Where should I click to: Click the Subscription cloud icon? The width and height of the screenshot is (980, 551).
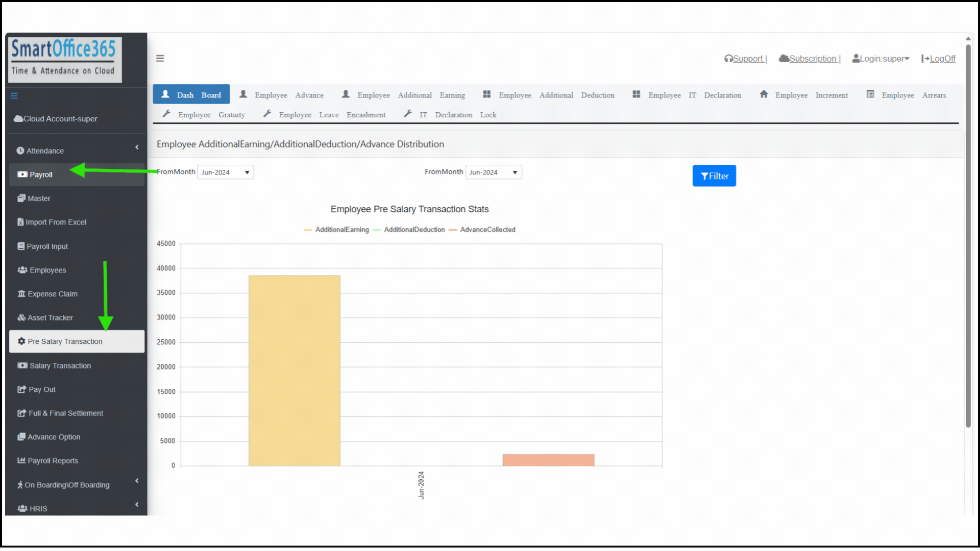pyautogui.click(x=784, y=59)
